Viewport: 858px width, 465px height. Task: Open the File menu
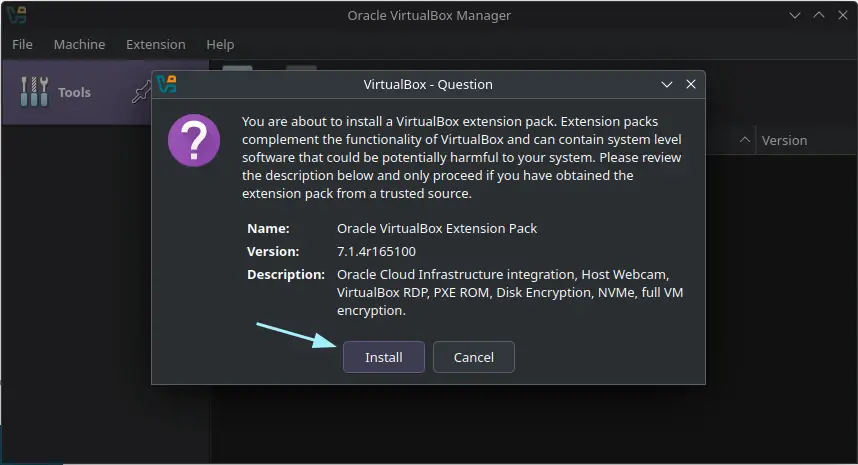tap(22, 44)
